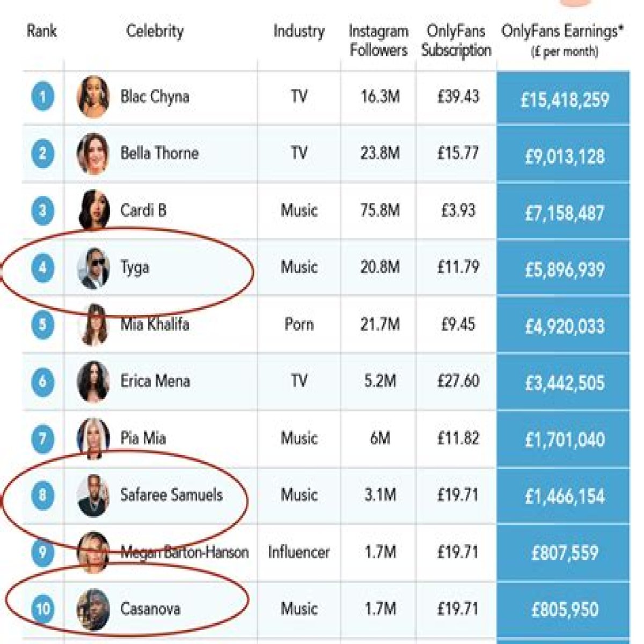
Task: Select the OnlyFans Earnings header
Action: 562,40
